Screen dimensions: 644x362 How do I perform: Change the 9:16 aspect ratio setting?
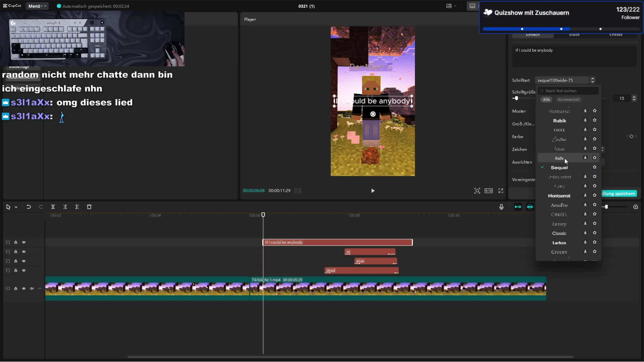tap(489, 191)
